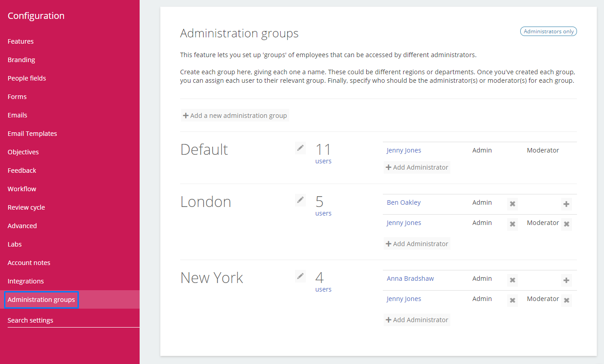Remove Ben Oakley's Admin role in London
This screenshot has width=604, height=364.
click(512, 204)
